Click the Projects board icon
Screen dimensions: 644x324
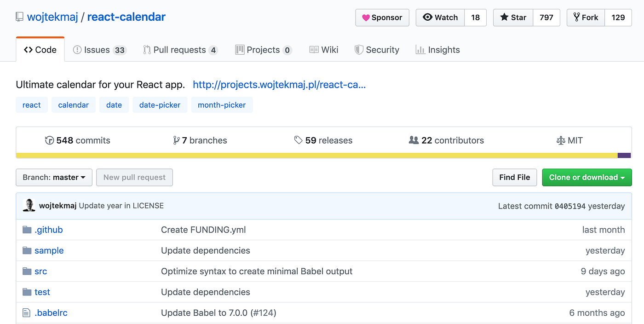tap(240, 50)
